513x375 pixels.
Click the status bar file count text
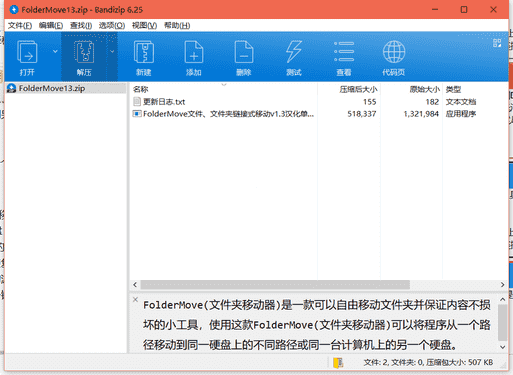coord(428,362)
